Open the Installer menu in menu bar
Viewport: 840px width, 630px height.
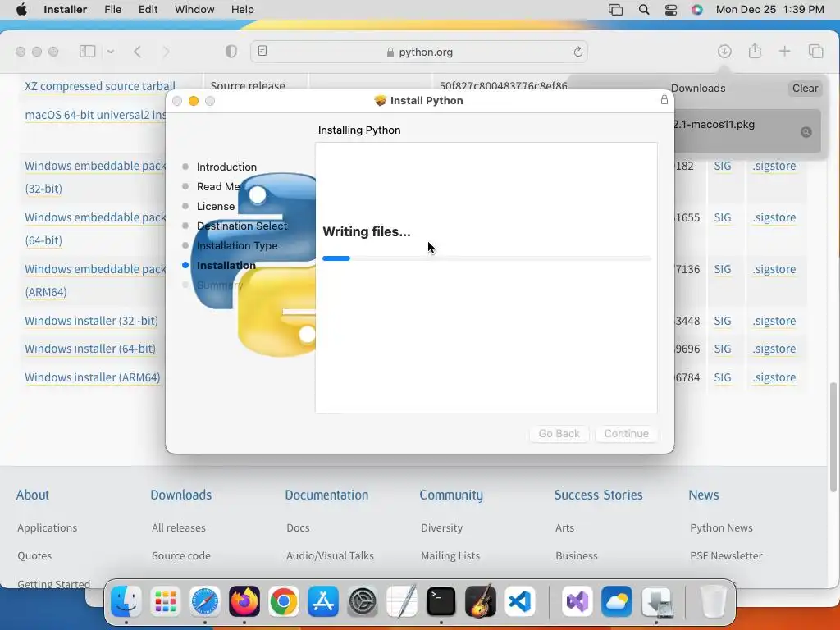(65, 10)
